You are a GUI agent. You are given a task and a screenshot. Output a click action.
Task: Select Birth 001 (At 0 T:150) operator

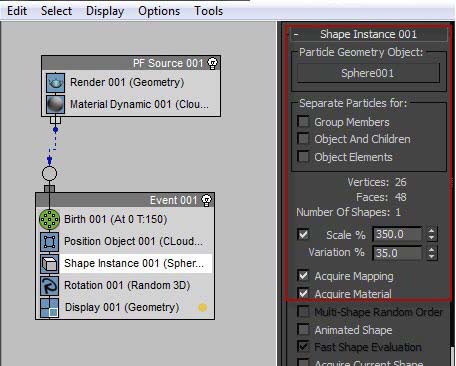coord(125,219)
